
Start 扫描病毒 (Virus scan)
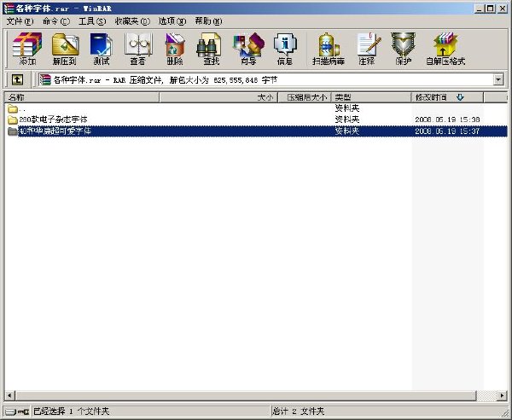[329, 49]
